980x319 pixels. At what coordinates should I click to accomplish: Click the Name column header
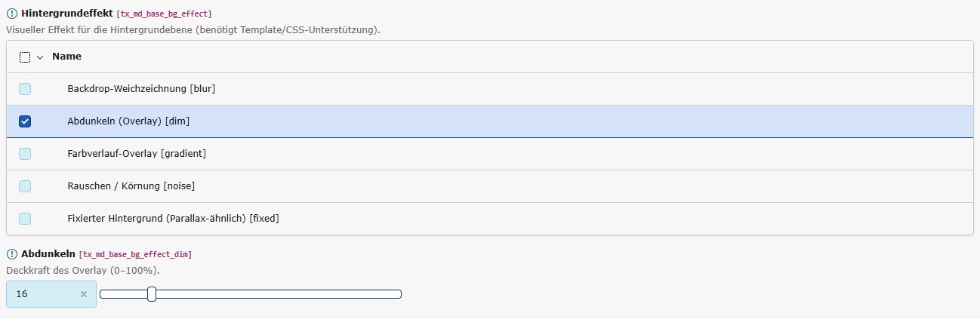[66, 57]
